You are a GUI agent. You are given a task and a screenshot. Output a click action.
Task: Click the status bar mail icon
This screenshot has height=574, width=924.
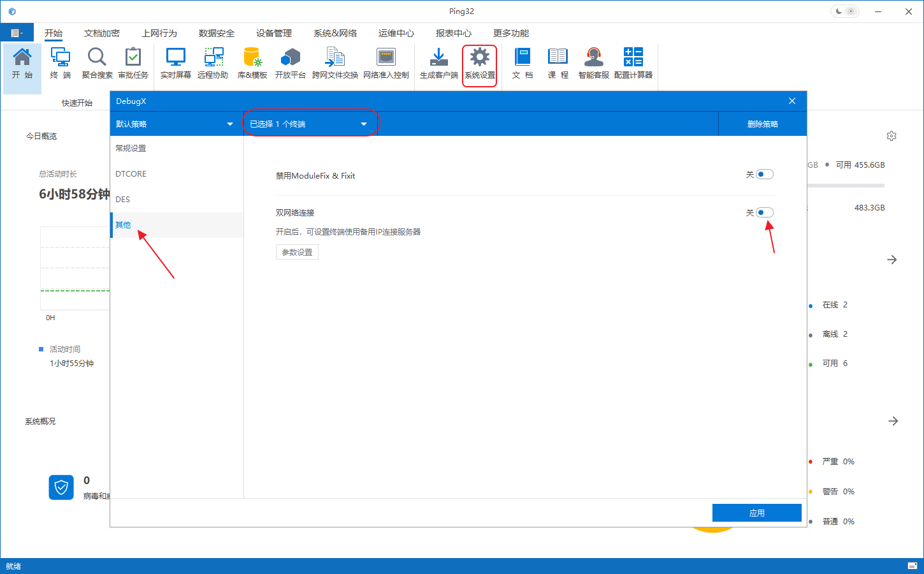[x=913, y=566]
